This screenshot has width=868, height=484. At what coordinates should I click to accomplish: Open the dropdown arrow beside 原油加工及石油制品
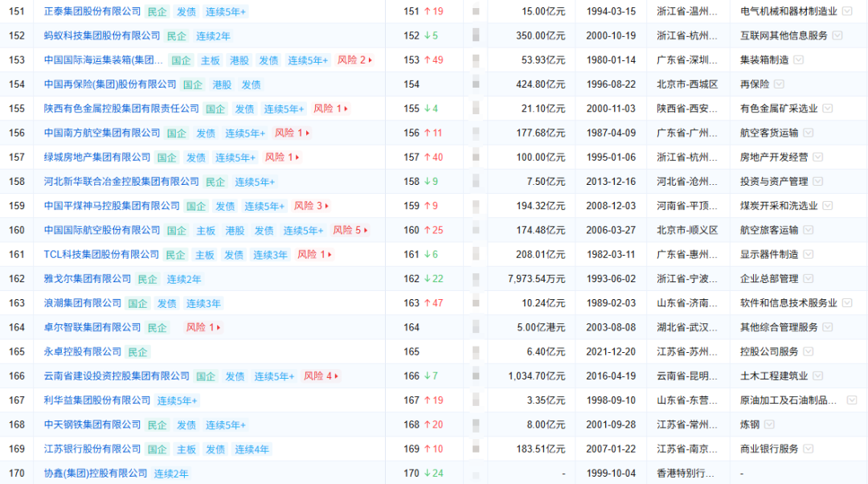click(x=851, y=400)
